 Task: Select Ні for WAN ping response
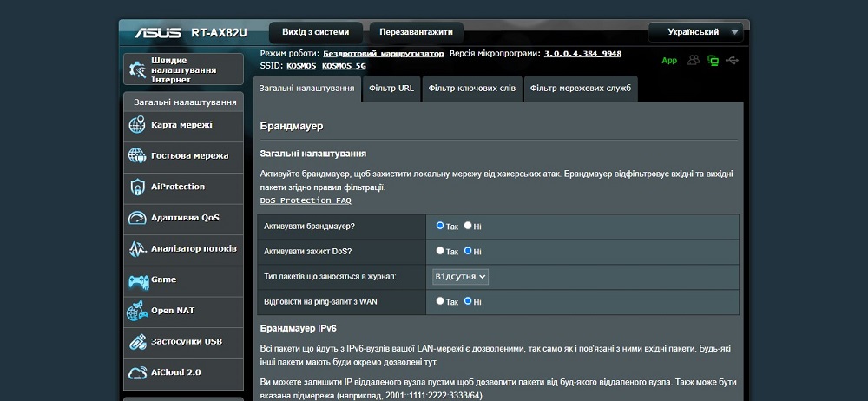pyautogui.click(x=468, y=300)
